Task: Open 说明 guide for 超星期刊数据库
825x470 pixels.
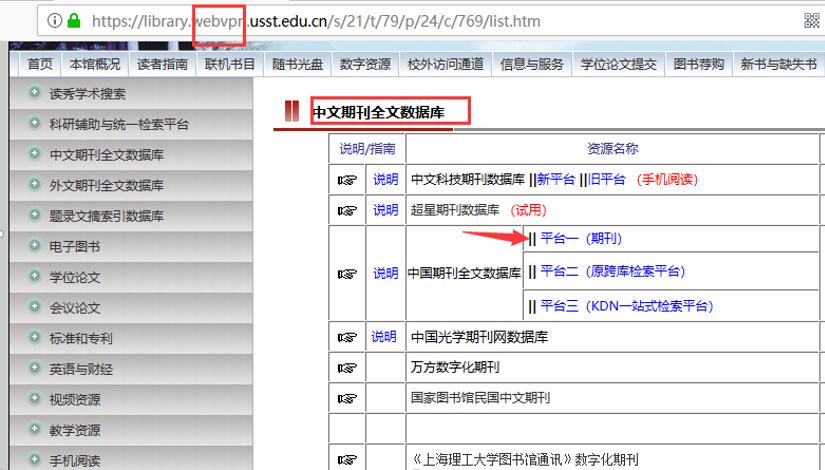Action: (385, 210)
